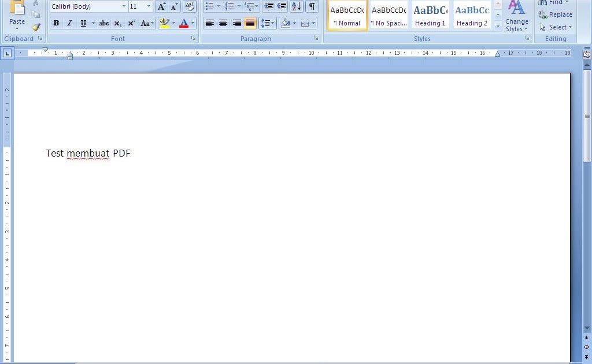Center the text alignment
This screenshot has height=364, width=592.
click(223, 23)
